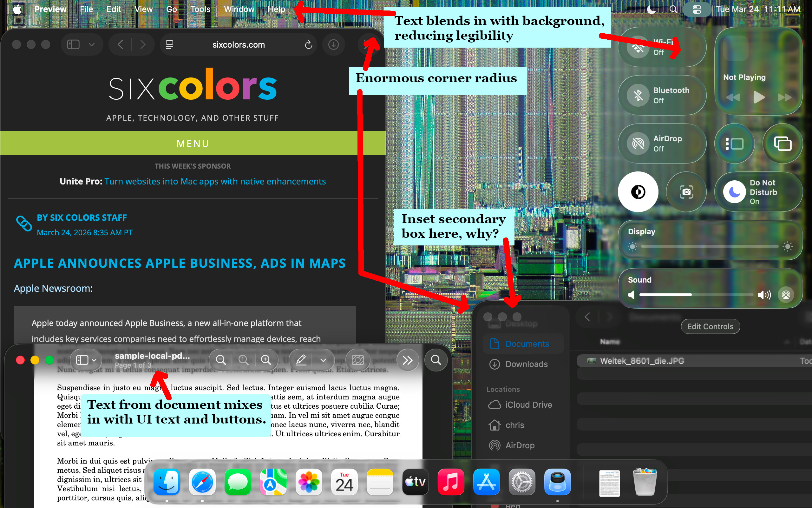Click the Edit Controls button
The image size is (812, 508).
(710, 326)
